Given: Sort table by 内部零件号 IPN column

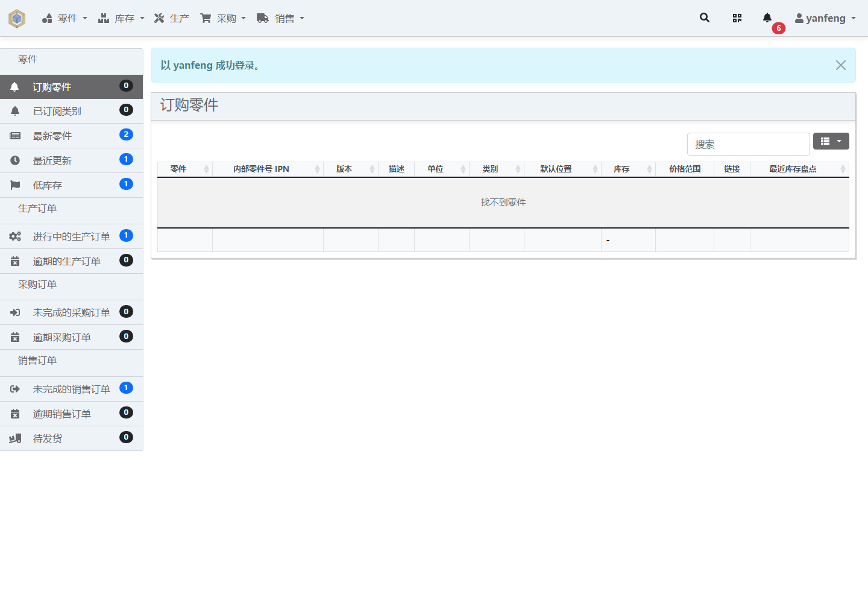Looking at the screenshot, I should pyautogui.click(x=268, y=169).
